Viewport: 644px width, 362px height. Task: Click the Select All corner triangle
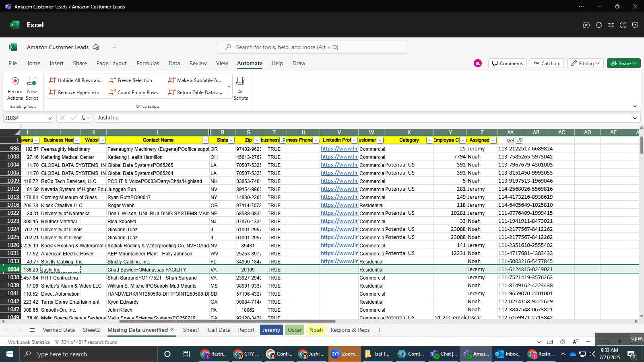17,132
